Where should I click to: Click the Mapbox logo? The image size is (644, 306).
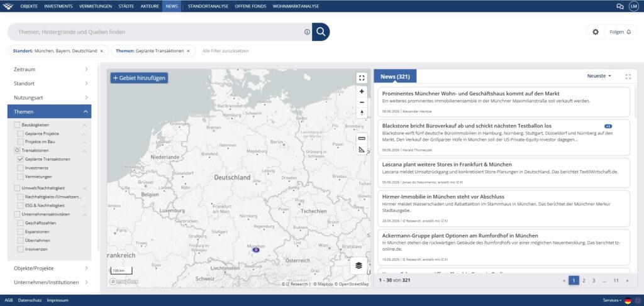(124, 281)
